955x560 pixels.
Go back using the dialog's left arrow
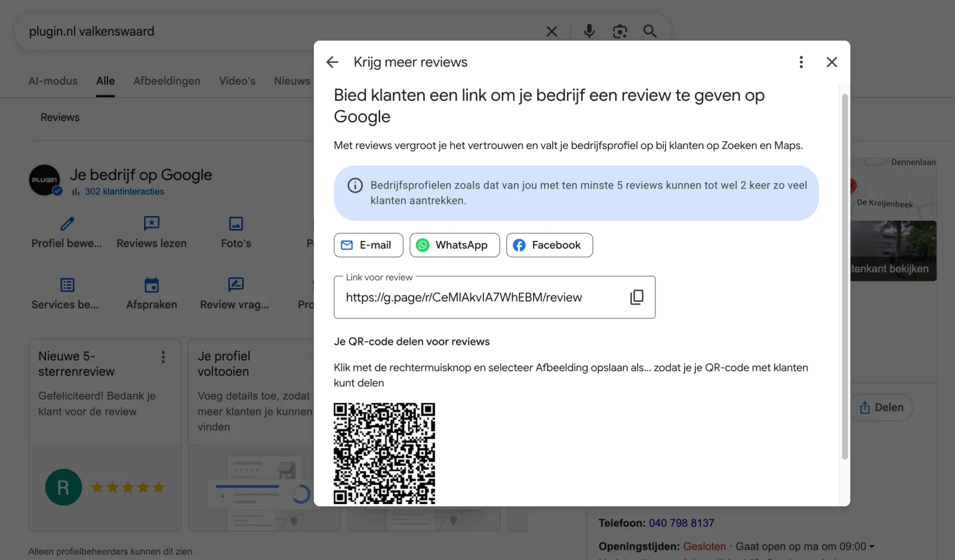332,62
